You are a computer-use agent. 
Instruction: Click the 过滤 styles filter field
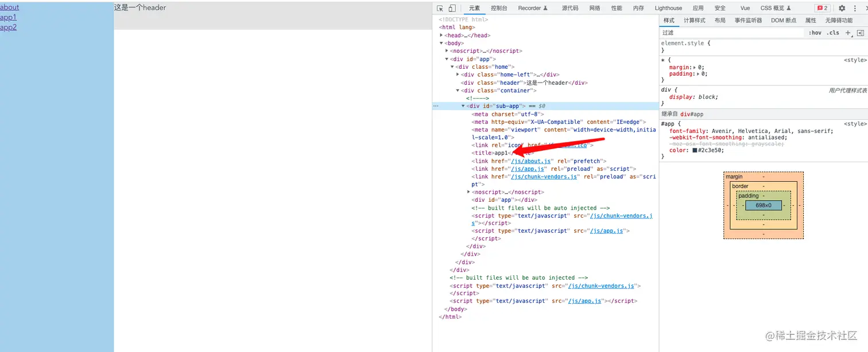click(732, 33)
